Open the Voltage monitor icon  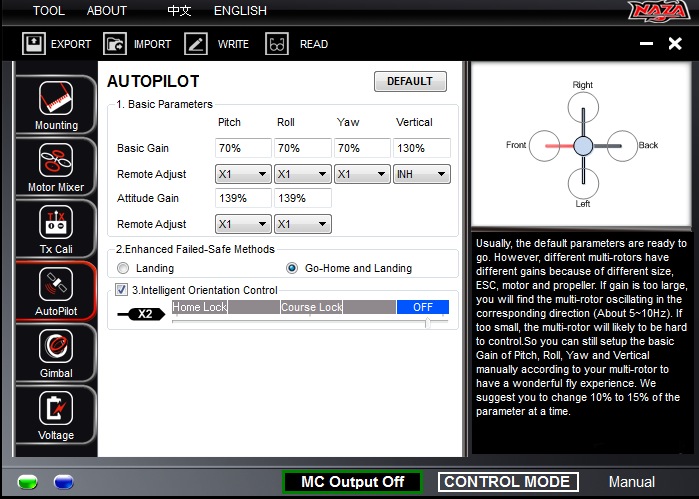(x=56, y=408)
